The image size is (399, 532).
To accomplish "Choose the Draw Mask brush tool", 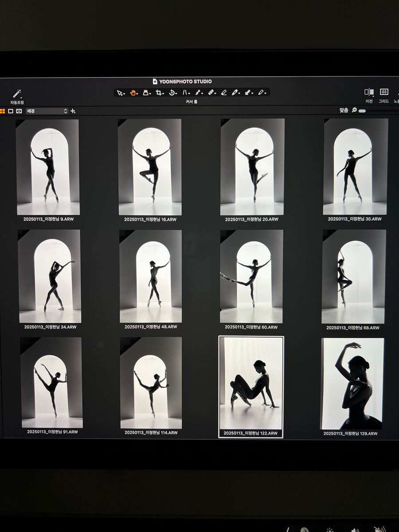I will pos(198,93).
